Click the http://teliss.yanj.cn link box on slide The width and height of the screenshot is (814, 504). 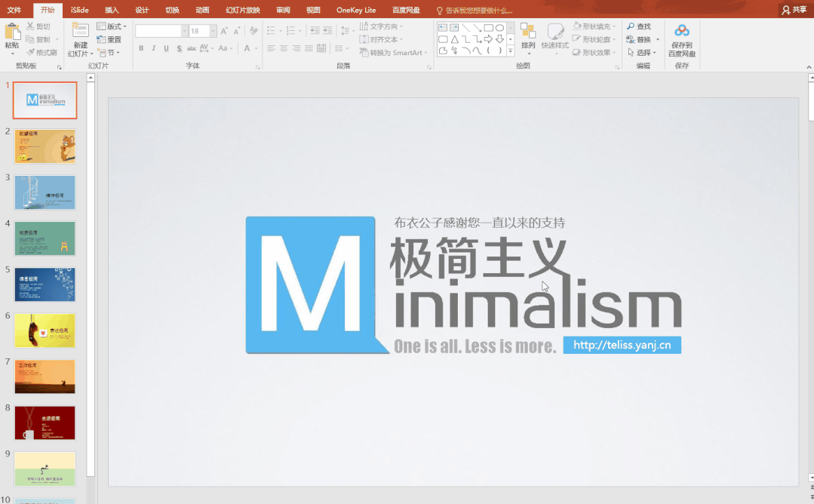622,345
